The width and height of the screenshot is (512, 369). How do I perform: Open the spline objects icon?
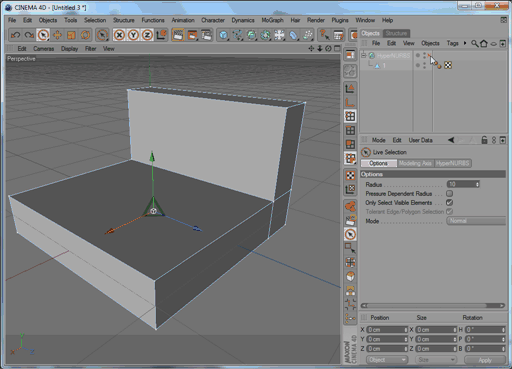pos(237,35)
